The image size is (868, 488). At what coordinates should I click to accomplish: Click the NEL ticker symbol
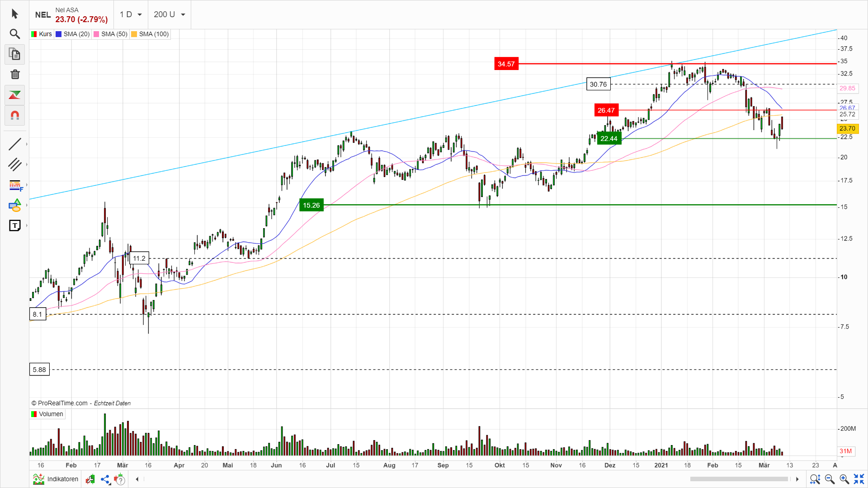[42, 14]
